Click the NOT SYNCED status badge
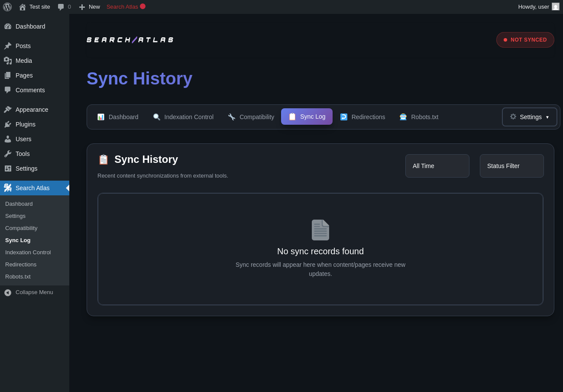Screen dimensions: 563x392 click(525, 40)
